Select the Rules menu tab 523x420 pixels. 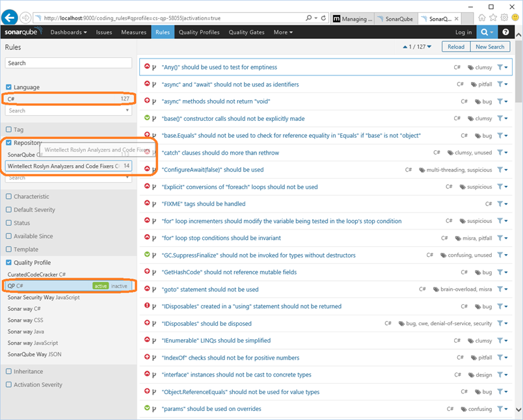pos(163,33)
